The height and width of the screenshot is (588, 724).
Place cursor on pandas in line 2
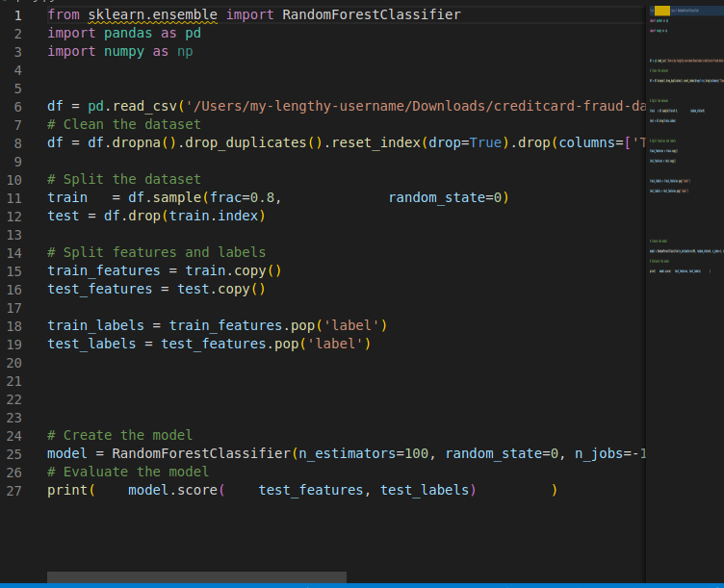pyautogui.click(x=128, y=33)
